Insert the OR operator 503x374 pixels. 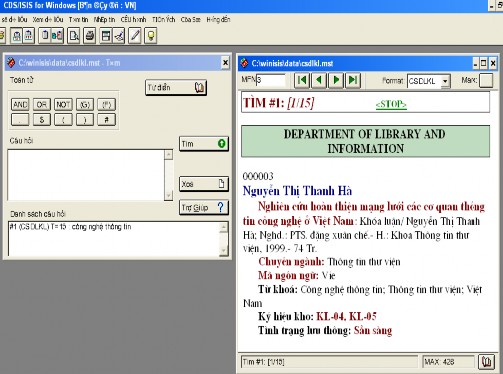[42, 105]
